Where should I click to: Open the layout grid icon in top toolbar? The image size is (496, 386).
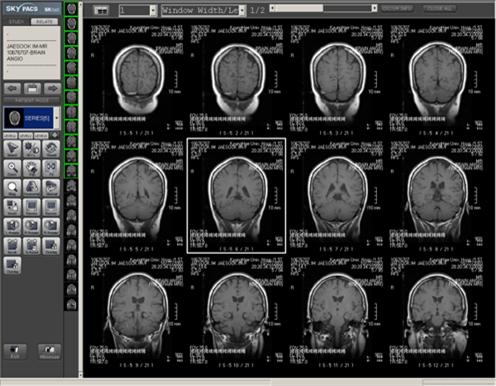pyautogui.click(x=101, y=10)
